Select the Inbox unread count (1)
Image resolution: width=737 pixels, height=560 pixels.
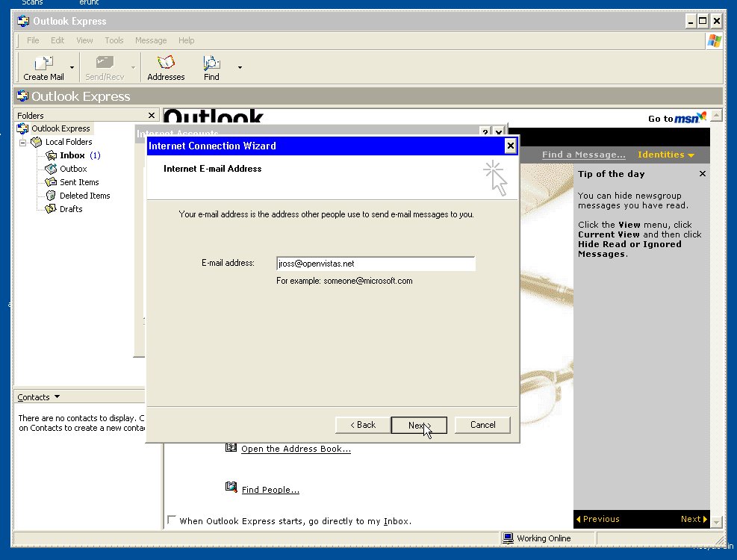click(95, 155)
